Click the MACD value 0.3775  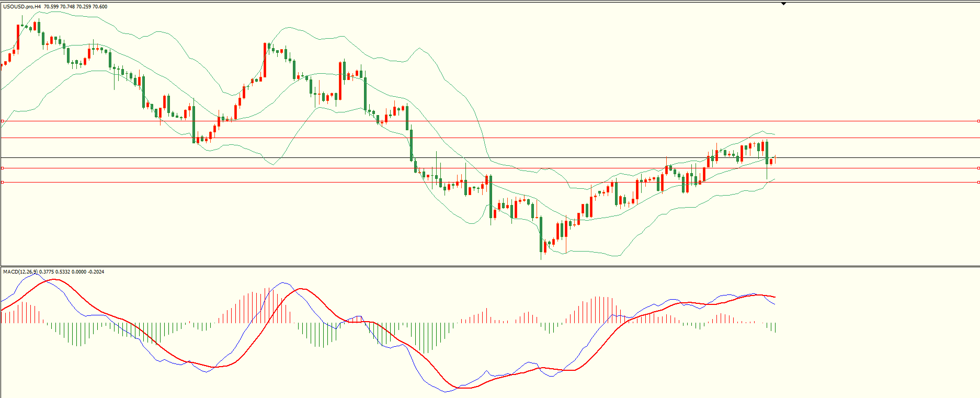(47, 272)
